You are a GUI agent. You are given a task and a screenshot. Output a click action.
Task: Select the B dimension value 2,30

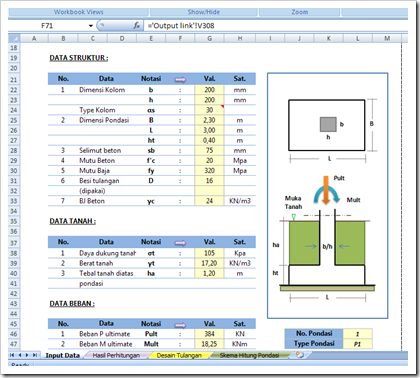(209, 120)
